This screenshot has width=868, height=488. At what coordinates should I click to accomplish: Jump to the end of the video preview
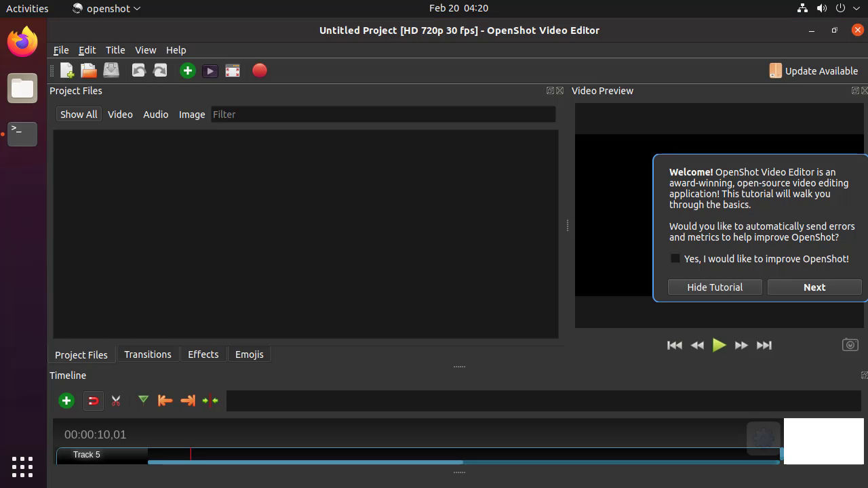pyautogui.click(x=764, y=345)
